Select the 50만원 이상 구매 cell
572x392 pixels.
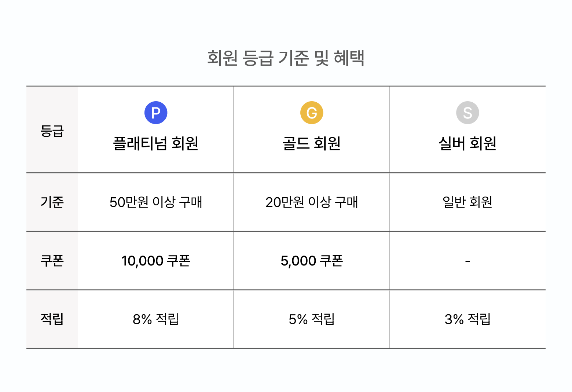[156, 202]
